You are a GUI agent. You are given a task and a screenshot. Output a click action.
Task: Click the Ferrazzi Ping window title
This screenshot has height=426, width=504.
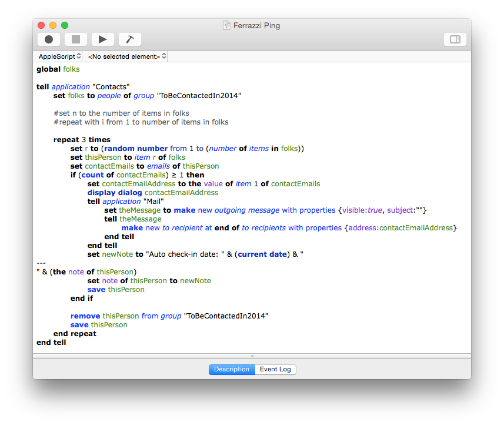(x=256, y=25)
